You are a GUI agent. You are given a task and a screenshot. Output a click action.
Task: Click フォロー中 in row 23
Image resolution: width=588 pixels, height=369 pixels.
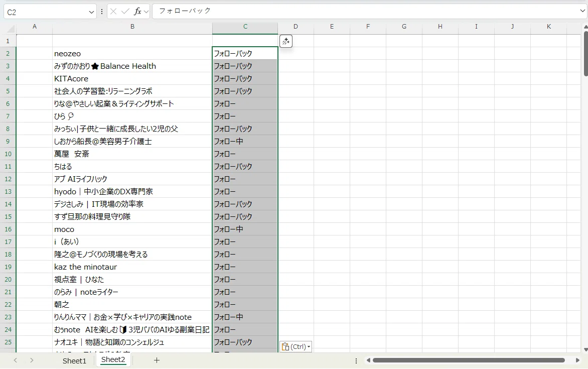coord(245,317)
